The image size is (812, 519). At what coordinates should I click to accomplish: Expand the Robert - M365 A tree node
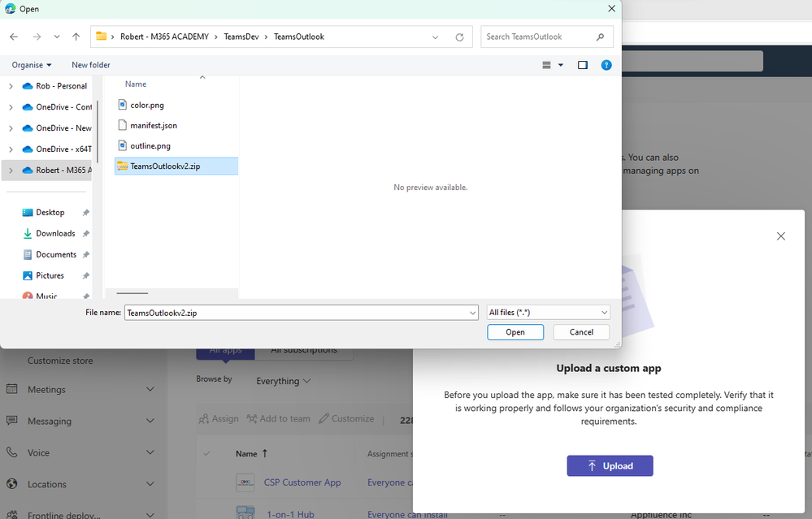click(x=11, y=171)
